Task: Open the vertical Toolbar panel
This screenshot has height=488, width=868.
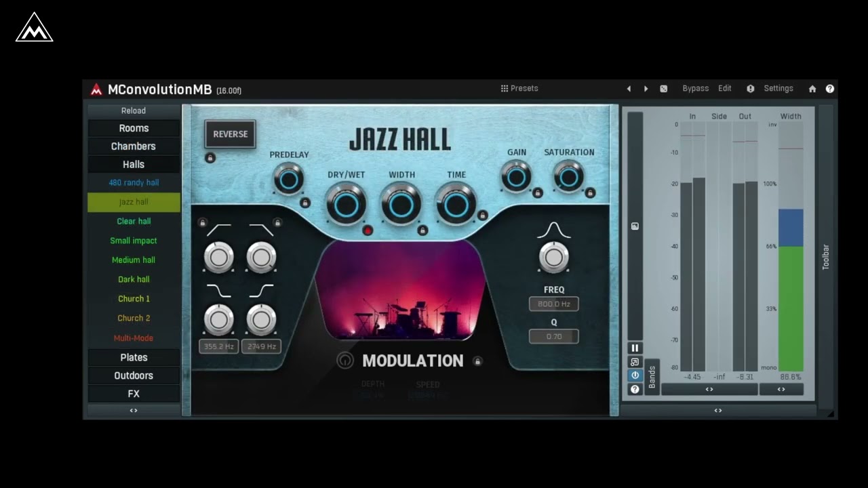Action: 826,258
